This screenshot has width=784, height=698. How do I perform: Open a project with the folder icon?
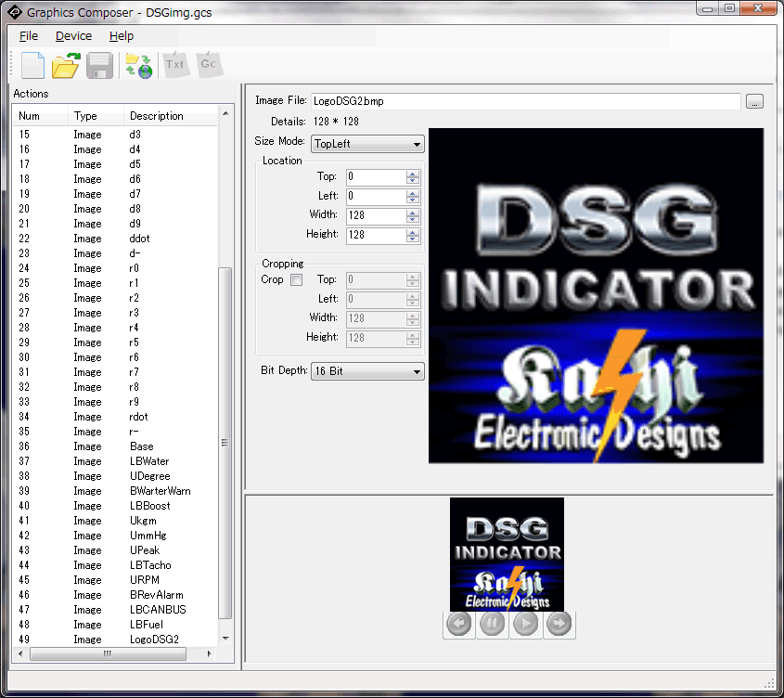tap(66, 65)
